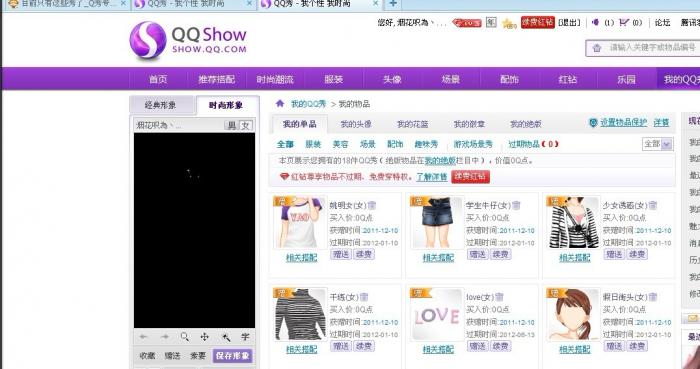Image resolution: width=700 pixels, height=369 pixels.
Task: Click the 续费红钻 red button in header
Action: click(x=538, y=22)
